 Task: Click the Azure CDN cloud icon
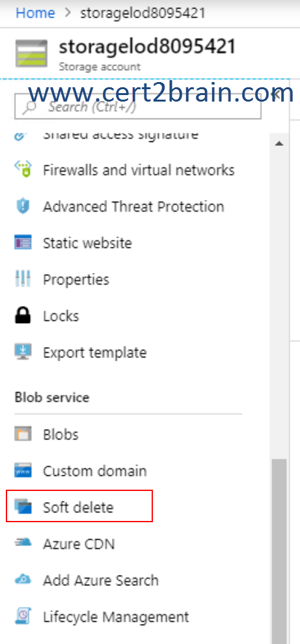(x=23, y=544)
